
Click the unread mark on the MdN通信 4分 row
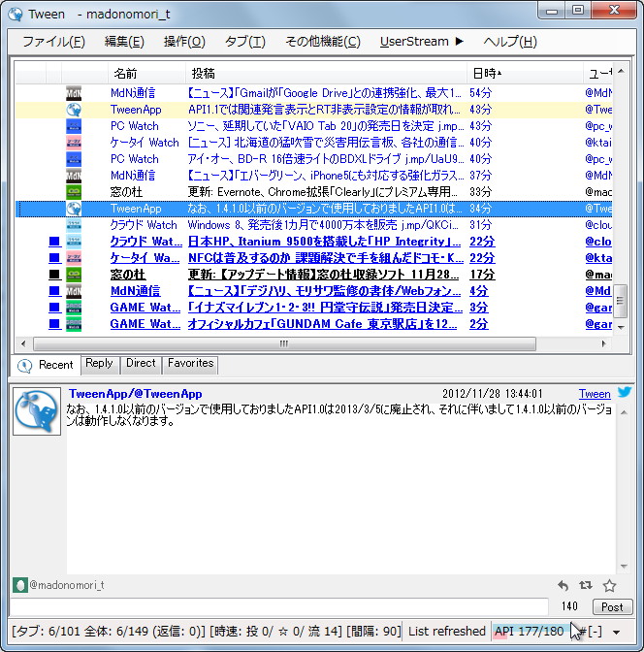pyautogui.click(x=54, y=291)
